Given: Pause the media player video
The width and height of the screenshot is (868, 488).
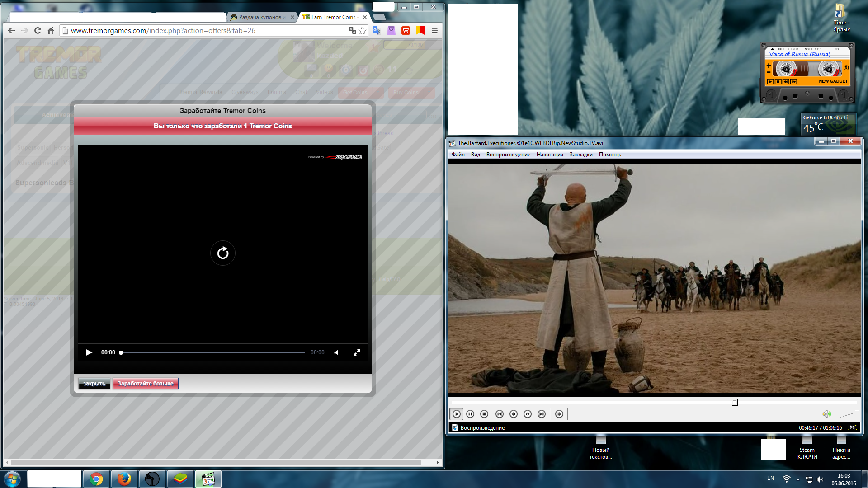Looking at the screenshot, I should point(470,414).
